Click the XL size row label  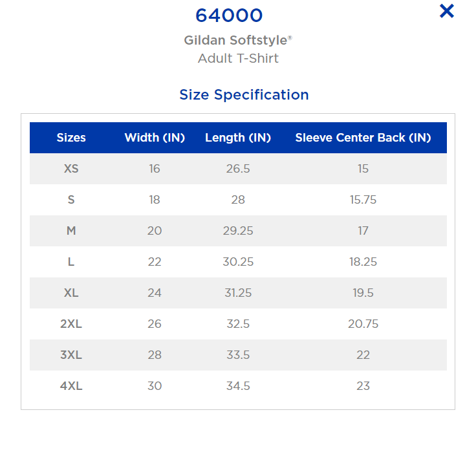71,293
